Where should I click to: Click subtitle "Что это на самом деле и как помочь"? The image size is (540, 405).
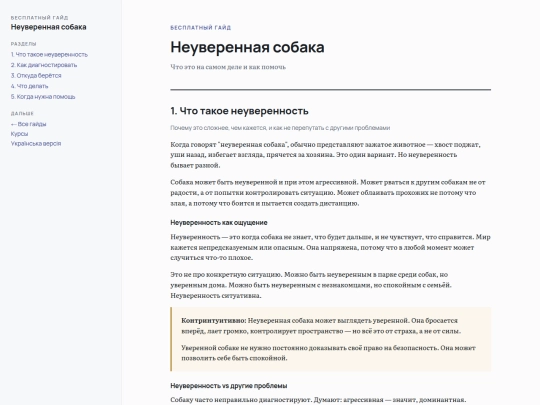[x=228, y=67]
